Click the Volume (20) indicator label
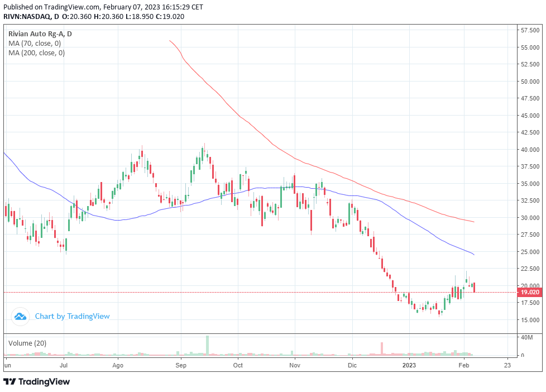The height and width of the screenshot is (392, 546). pos(27,343)
